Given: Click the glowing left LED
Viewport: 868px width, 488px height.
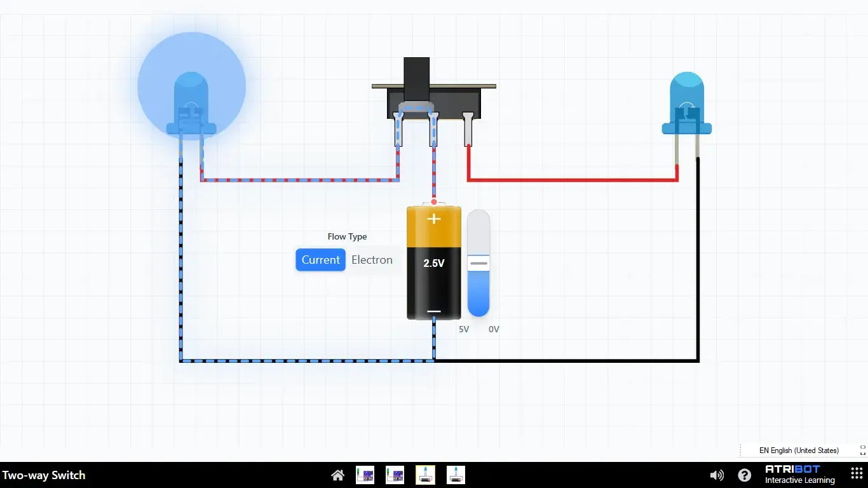Looking at the screenshot, I should click(191, 103).
